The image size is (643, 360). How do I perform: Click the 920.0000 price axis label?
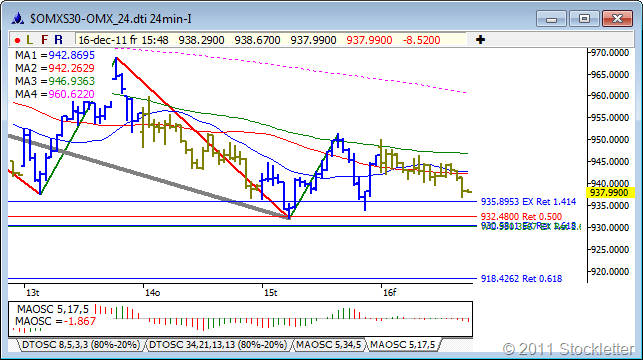tap(610, 271)
